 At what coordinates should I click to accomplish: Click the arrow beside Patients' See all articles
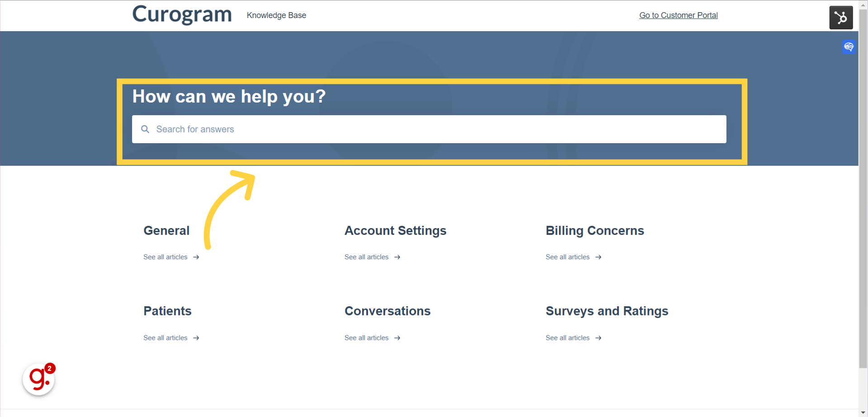[x=196, y=338]
